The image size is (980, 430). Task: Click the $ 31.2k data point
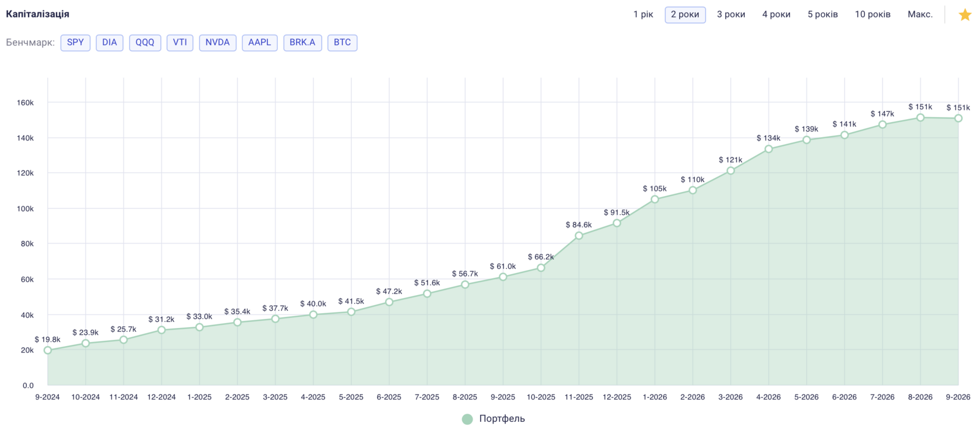tap(162, 330)
